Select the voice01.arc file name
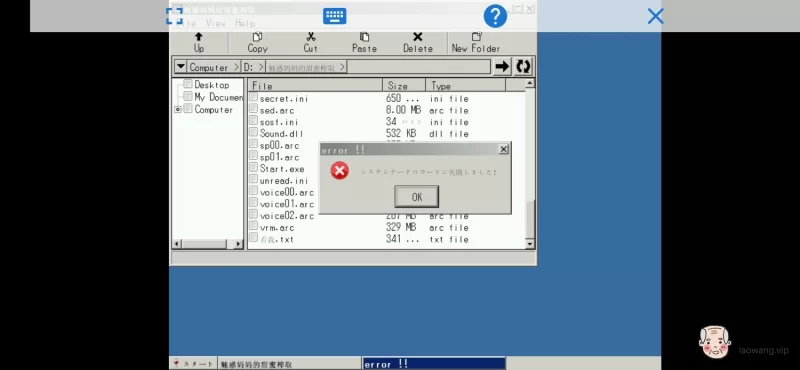Viewport: 800px width, 370px height. coord(287,204)
